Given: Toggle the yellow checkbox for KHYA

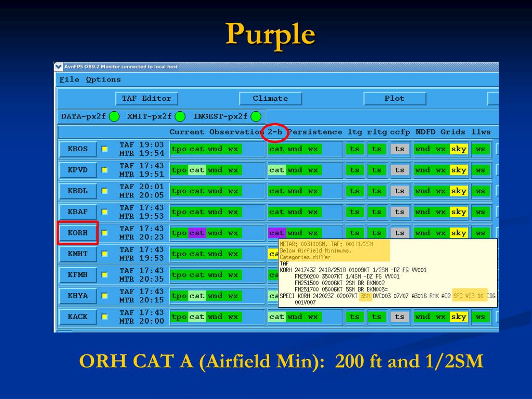Looking at the screenshot, I should click(105, 296).
